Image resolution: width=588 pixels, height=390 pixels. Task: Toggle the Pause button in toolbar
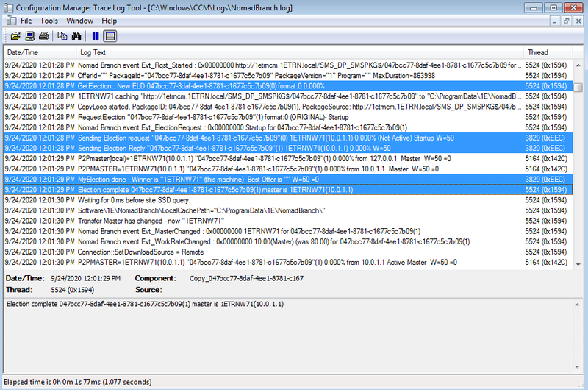click(x=96, y=35)
